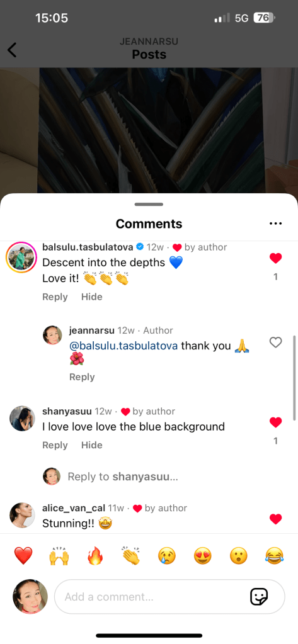Viewport: 298px width, 644px height.
Task: Tap the drag handle on the Comments sheet
Action: point(149,204)
